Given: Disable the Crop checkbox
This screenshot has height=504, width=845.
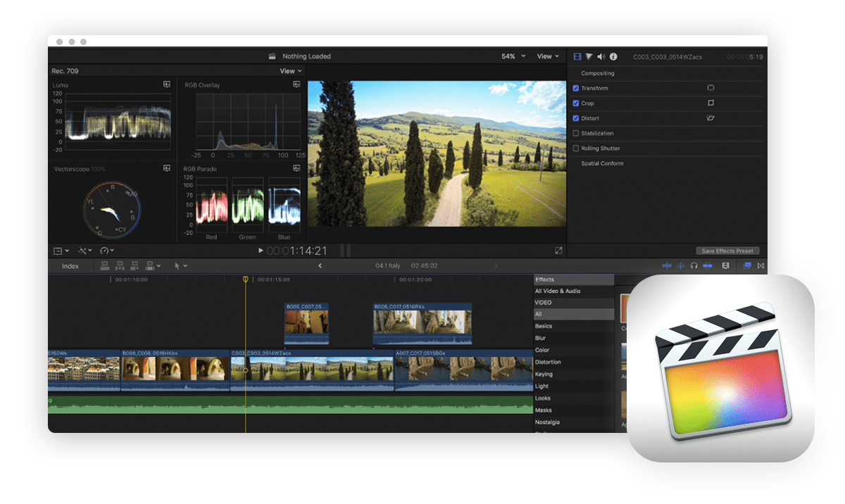Looking at the screenshot, I should 576,103.
